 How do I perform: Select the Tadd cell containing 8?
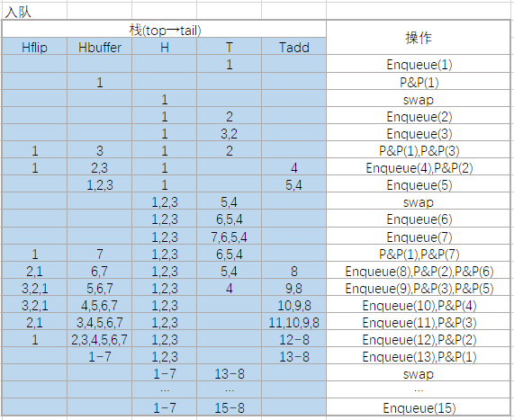(x=294, y=271)
